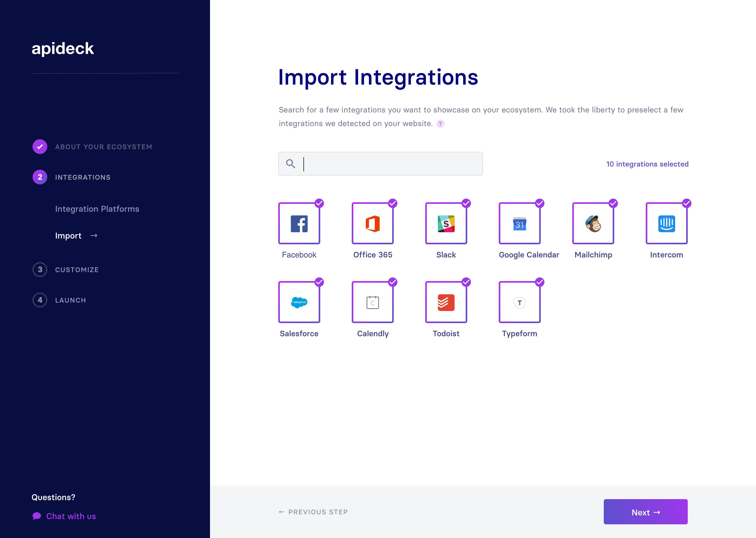This screenshot has width=756, height=538.
Task: Click the step 3 number badge
Action: click(40, 270)
